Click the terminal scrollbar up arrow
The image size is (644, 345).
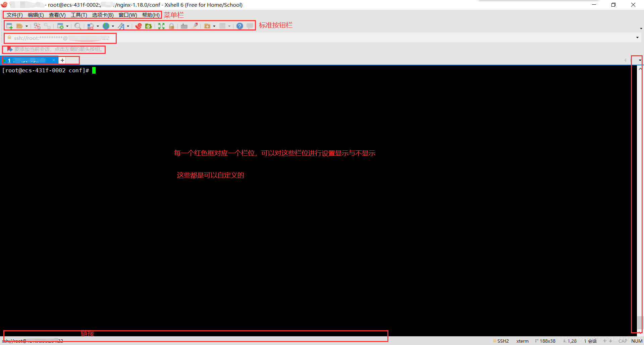click(x=640, y=69)
